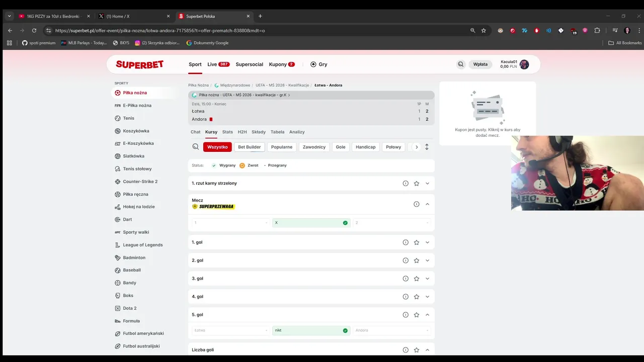Viewport: 644px width, 362px height.
Task: Choose Siatkówka from sports sidebar
Action: tap(129, 156)
